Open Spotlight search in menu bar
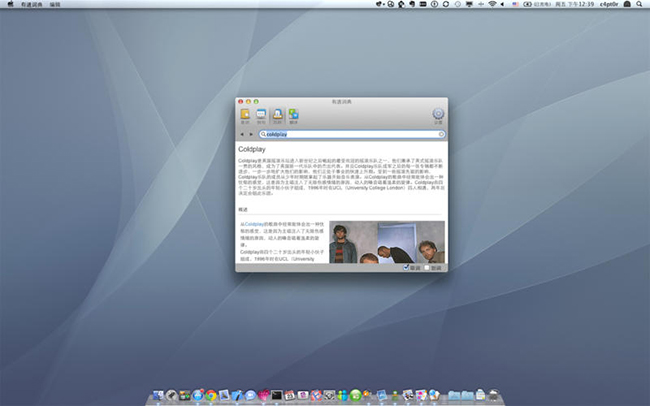The height and width of the screenshot is (406, 650). pyautogui.click(x=638, y=4)
